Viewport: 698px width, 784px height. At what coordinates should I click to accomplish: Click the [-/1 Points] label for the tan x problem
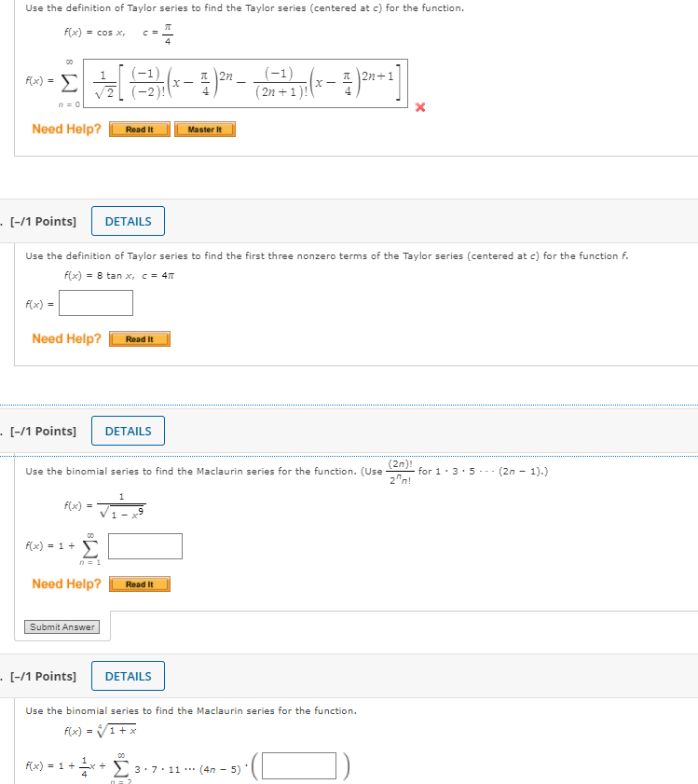tap(42, 221)
